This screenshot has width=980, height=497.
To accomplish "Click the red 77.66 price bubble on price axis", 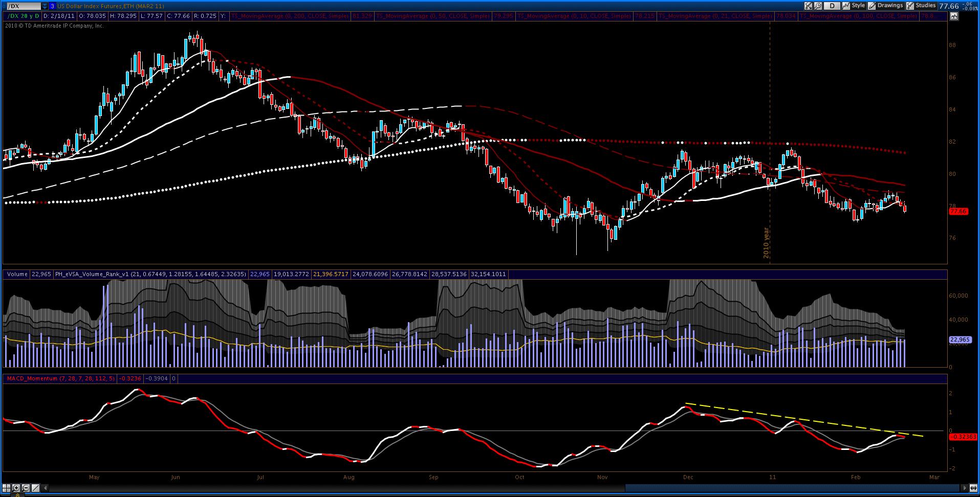I will click(959, 211).
